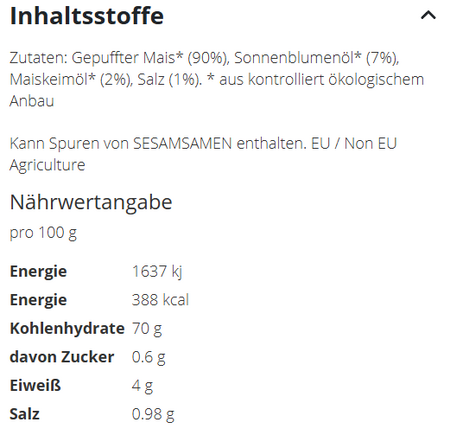Select the Zutaten ingredients paragraph
The width and height of the screenshot is (450, 435).
coord(217,79)
